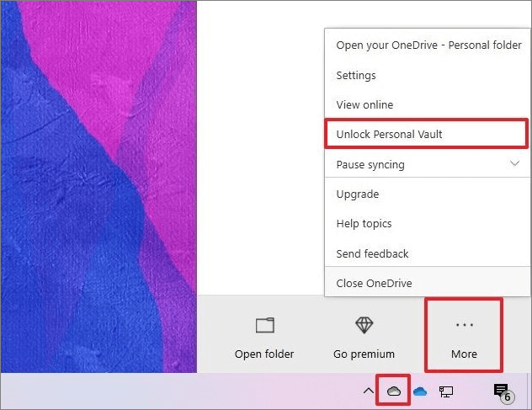Select Unlock Personal Vault
The width and height of the screenshot is (532, 410).
point(427,134)
